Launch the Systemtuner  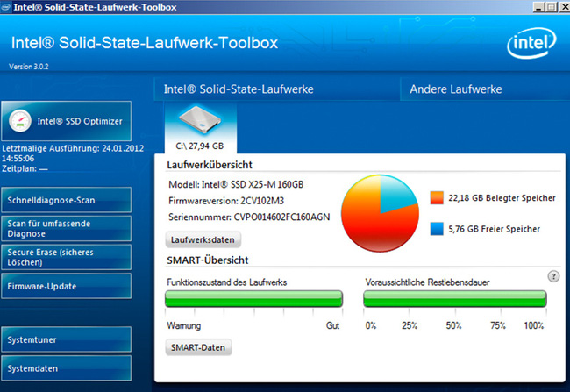coord(66,339)
